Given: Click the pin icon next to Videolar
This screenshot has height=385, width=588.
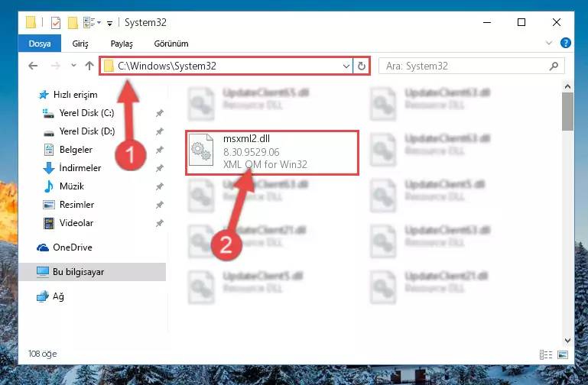Looking at the screenshot, I should coord(160,223).
